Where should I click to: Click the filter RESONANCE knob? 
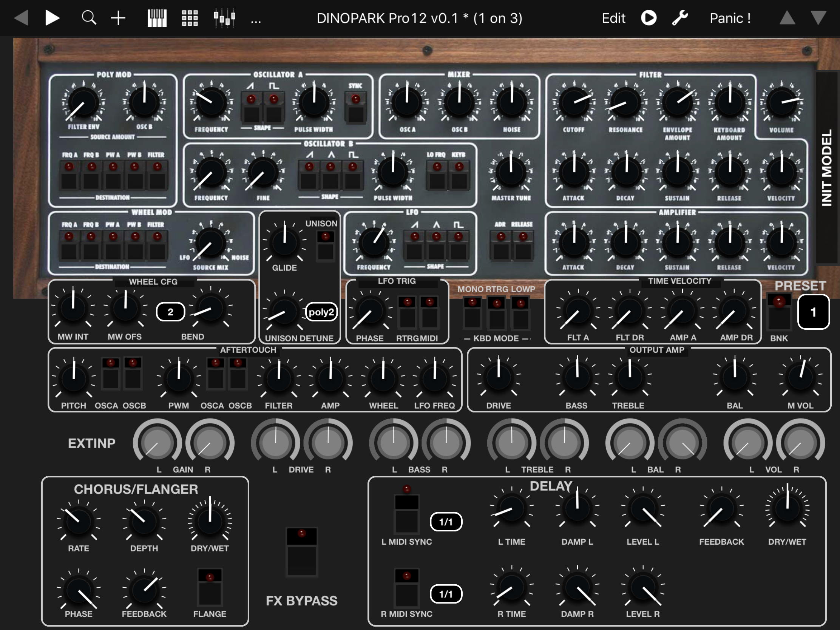[626, 102]
